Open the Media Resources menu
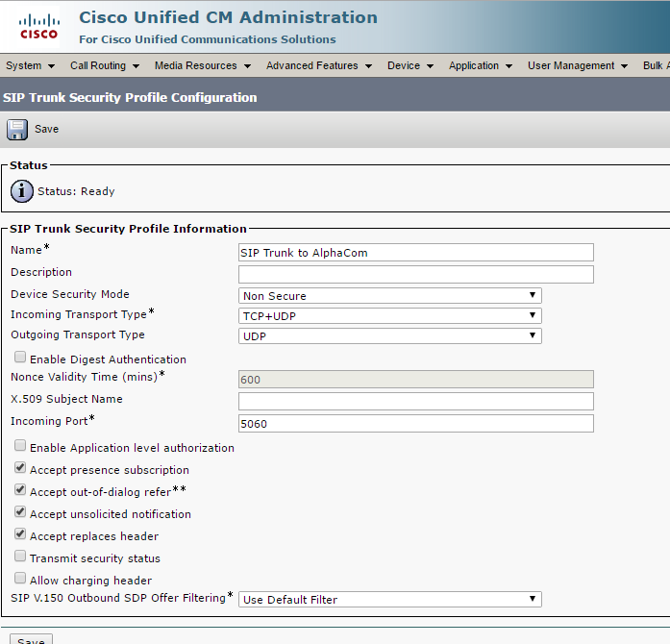670x644 pixels. pyautogui.click(x=202, y=65)
